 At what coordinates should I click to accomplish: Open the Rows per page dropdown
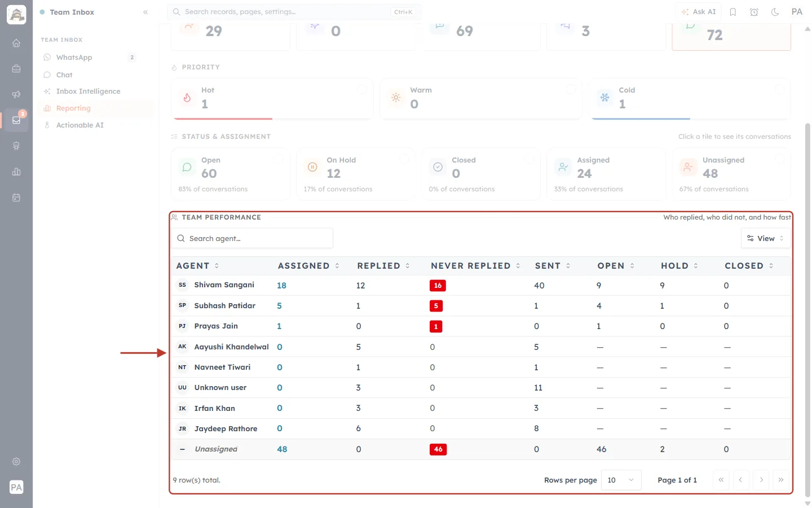pyautogui.click(x=621, y=480)
